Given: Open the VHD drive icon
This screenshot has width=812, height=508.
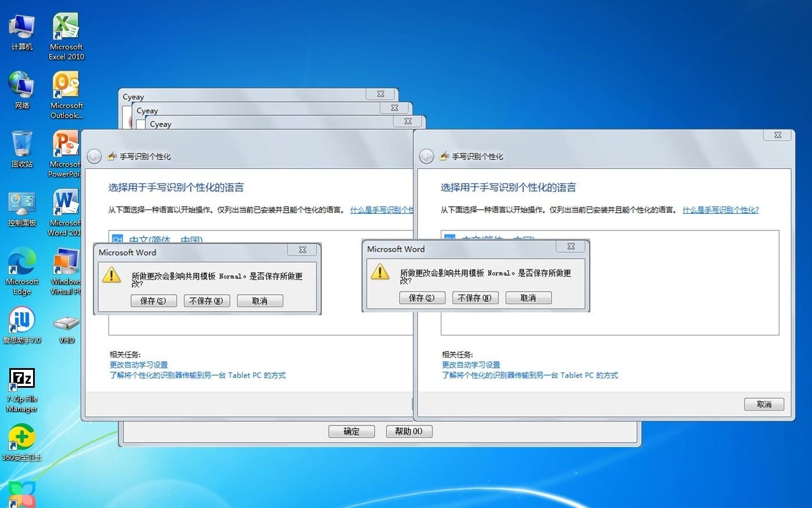Looking at the screenshot, I should (66, 329).
